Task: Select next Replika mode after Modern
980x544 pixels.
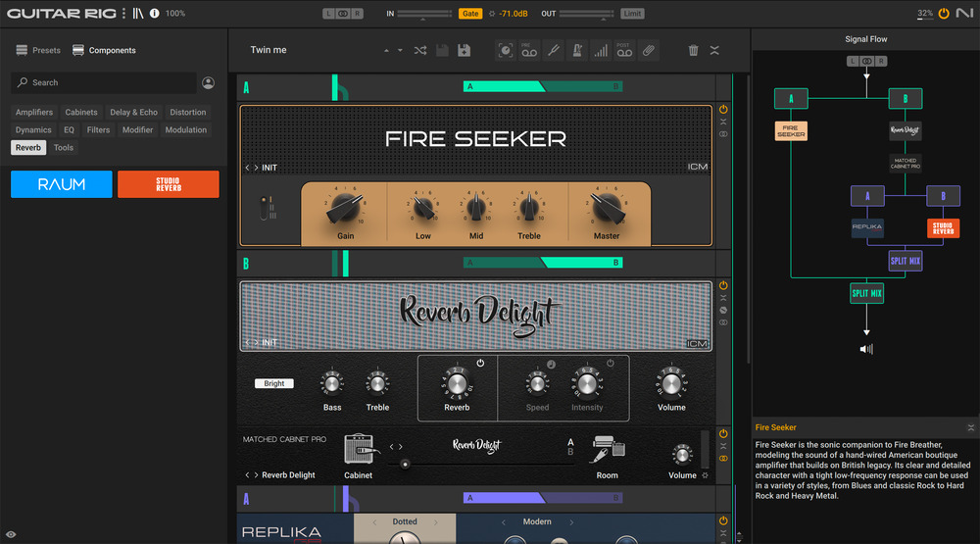Action: [571, 521]
